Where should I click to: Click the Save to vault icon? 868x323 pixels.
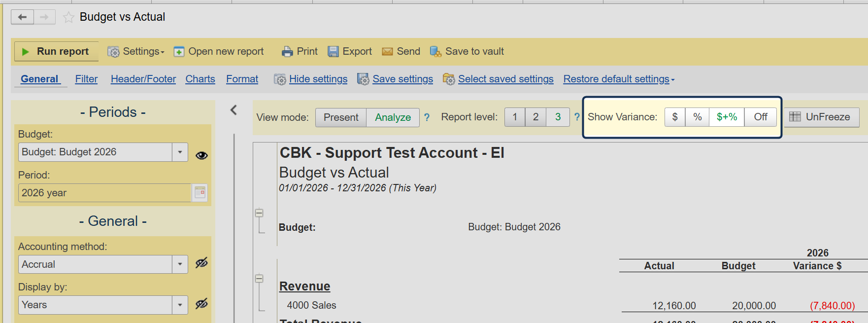(x=435, y=52)
